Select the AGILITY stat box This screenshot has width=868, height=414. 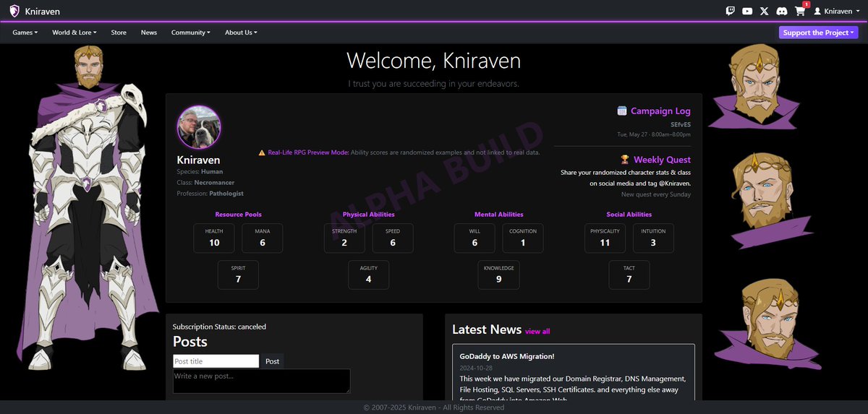pyautogui.click(x=368, y=275)
